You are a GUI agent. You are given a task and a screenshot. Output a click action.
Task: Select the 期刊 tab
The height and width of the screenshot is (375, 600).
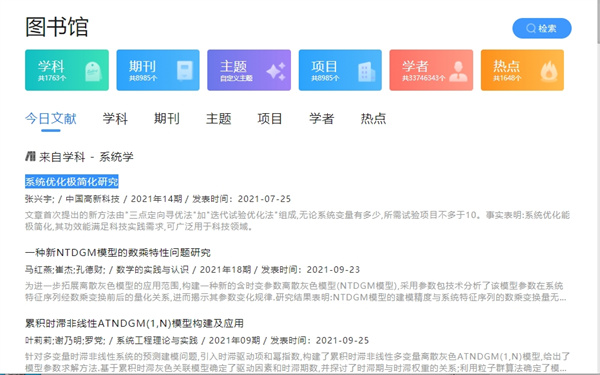point(166,118)
